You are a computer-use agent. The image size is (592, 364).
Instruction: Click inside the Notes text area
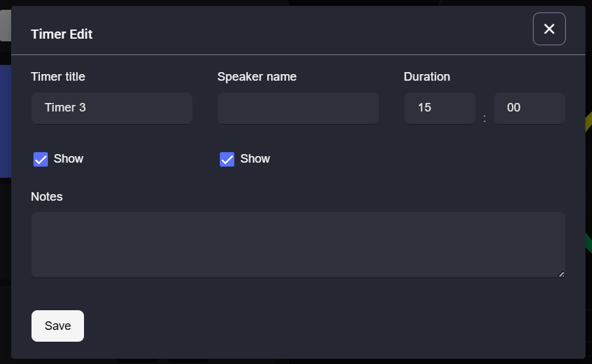pyautogui.click(x=298, y=244)
